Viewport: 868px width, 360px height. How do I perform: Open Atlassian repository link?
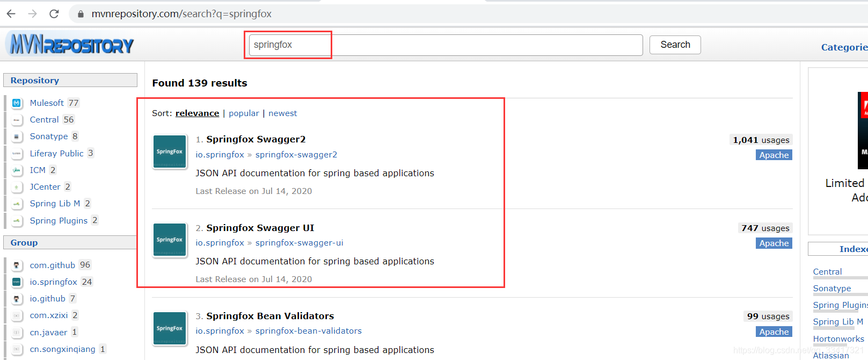tap(831, 355)
